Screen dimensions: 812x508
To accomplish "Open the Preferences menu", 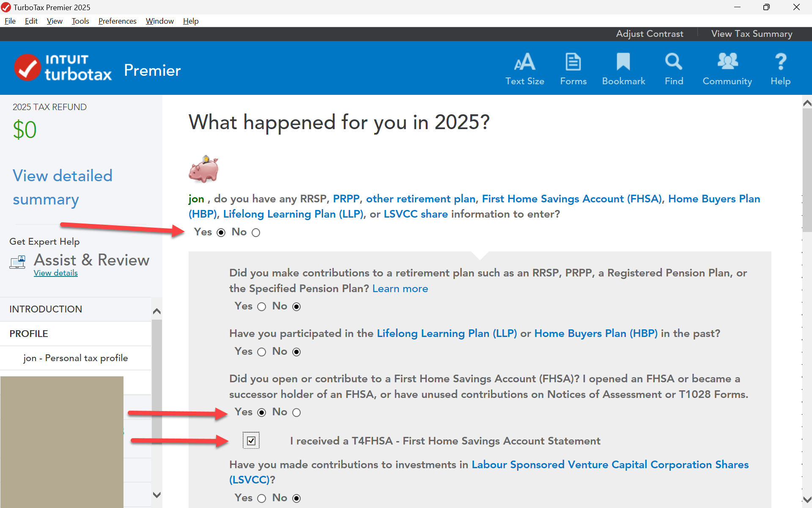I will point(117,21).
